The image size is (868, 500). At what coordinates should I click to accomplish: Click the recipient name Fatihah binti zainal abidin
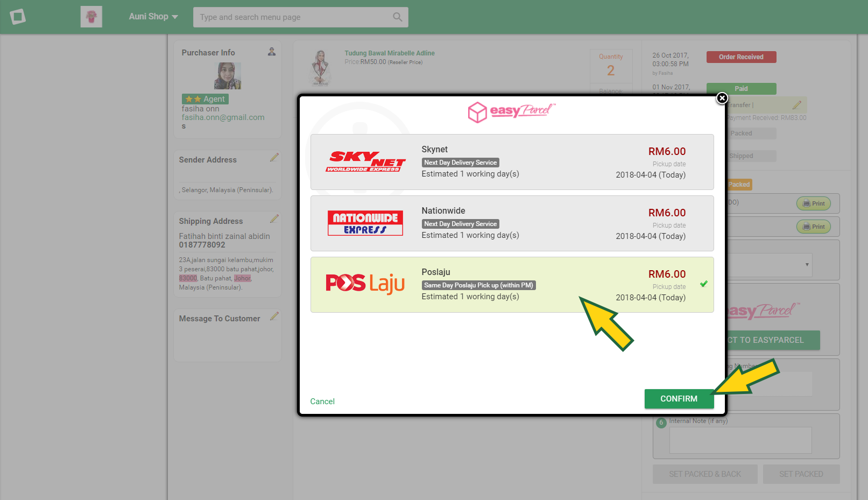click(x=224, y=236)
